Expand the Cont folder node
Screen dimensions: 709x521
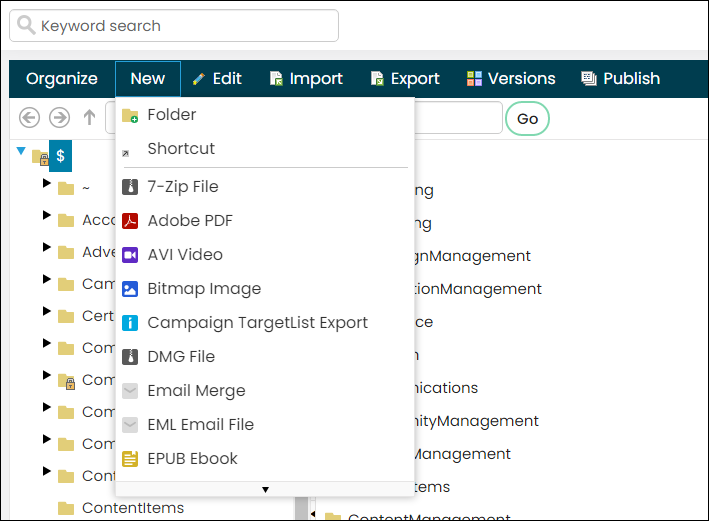[47, 471]
